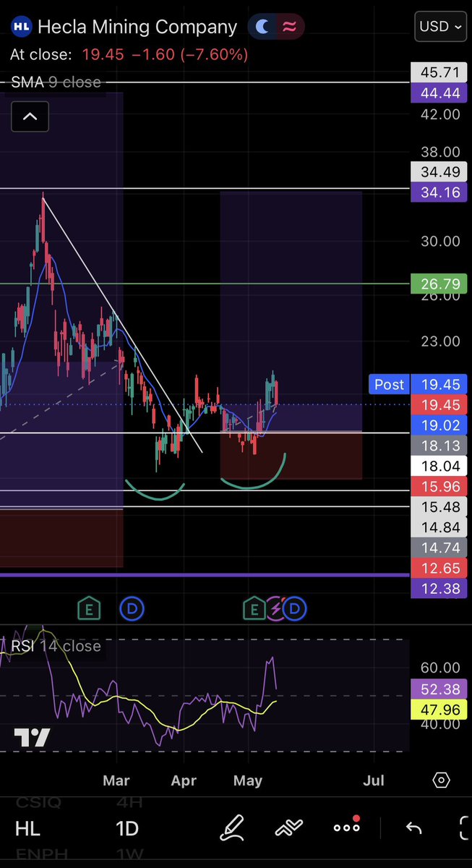Click the May date axis label
Image resolution: width=472 pixels, height=868 pixels.
pyautogui.click(x=249, y=780)
